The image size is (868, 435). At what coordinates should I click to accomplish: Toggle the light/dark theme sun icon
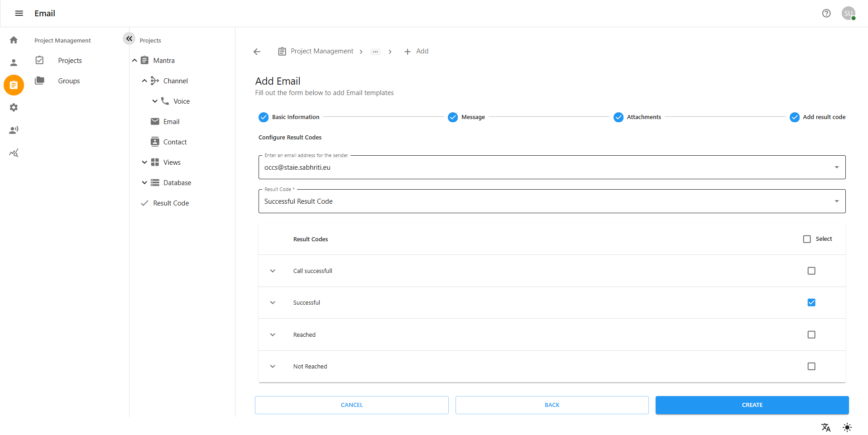(847, 427)
